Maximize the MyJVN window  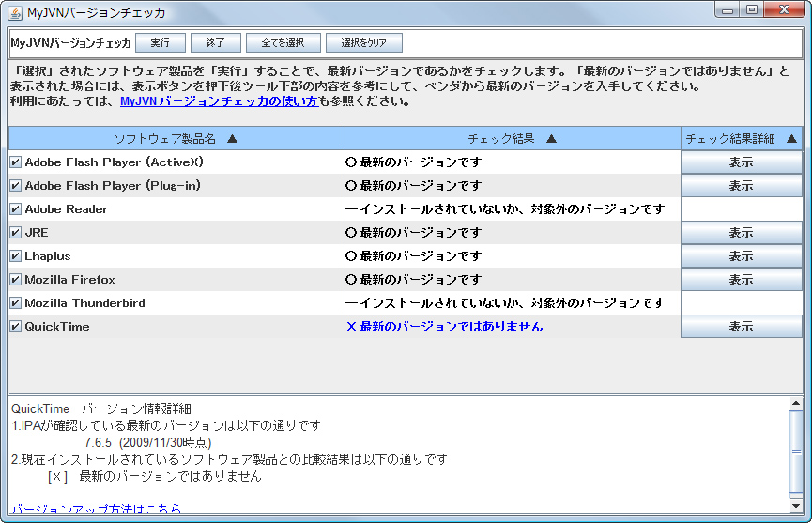coord(752,10)
